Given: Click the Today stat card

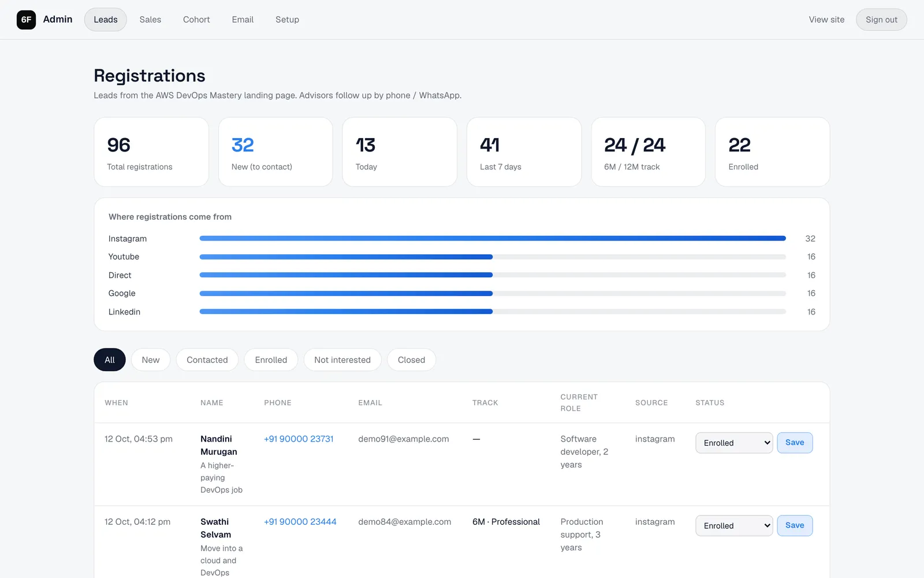Looking at the screenshot, I should (x=400, y=152).
